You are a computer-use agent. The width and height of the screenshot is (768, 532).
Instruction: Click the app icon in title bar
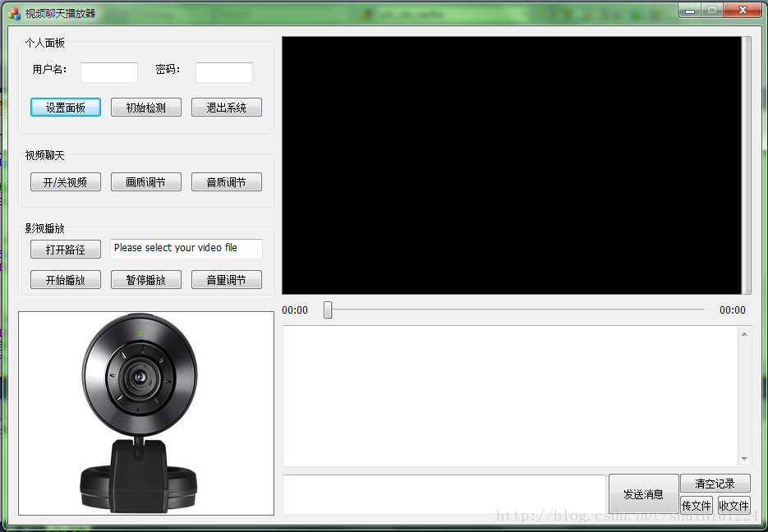(x=15, y=13)
